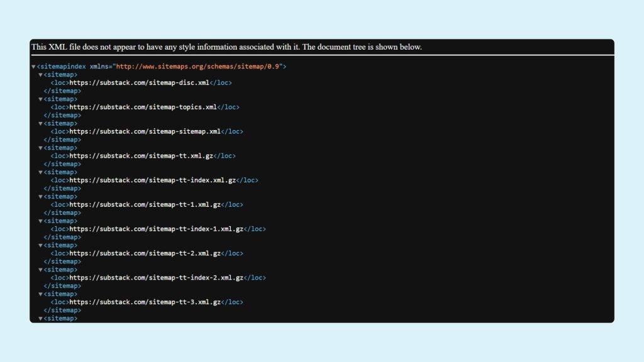The width and height of the screenshot is (644, 362).
Task: Collapse the sitemapindex root element
Action: 34,67
